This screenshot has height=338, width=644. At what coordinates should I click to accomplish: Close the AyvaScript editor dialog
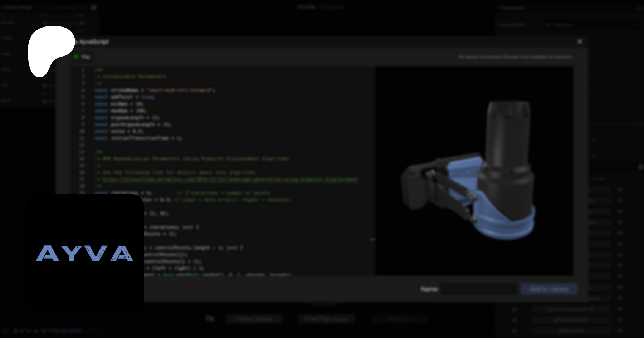(x=580, y=41)
